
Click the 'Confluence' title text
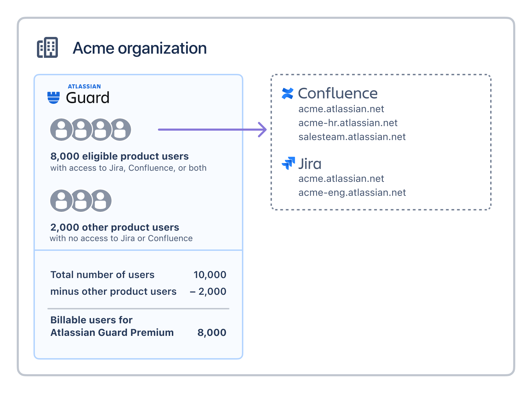tap(338, 93)
